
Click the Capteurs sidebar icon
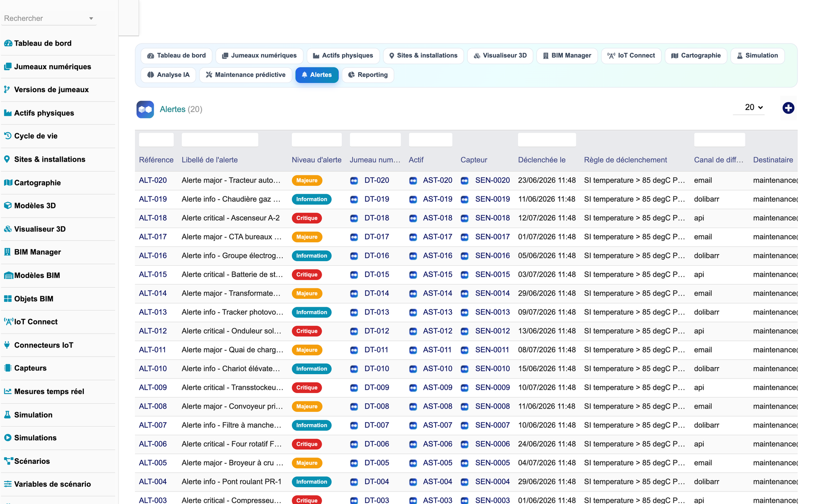click(x=8, y=368)
